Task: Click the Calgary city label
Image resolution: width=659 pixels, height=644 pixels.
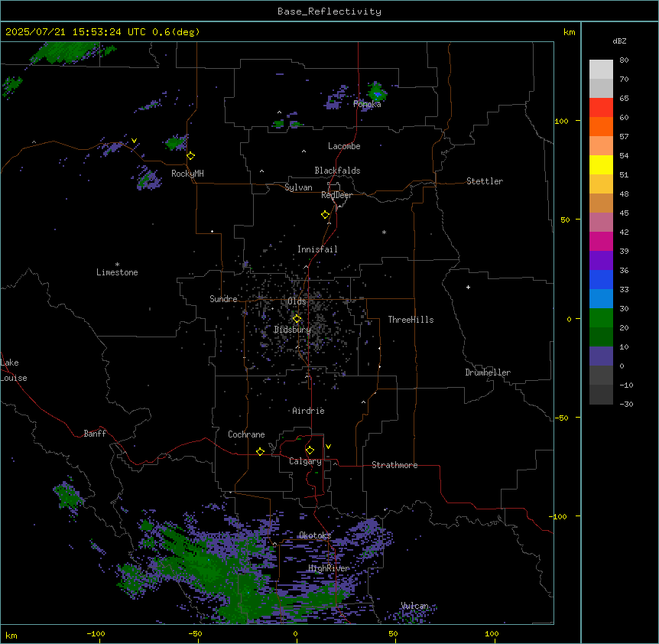Action: (306, 461)
